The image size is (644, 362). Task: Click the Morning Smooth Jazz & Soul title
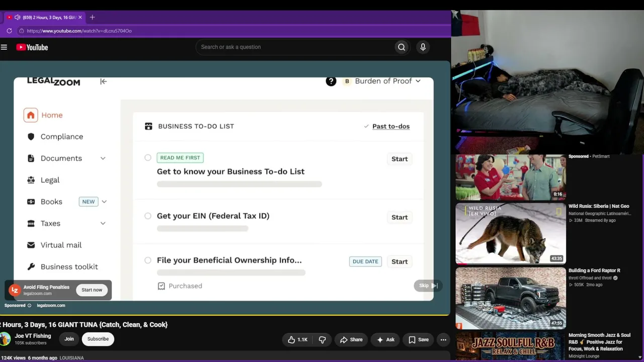pyautogui.click(x=599, y=342)
